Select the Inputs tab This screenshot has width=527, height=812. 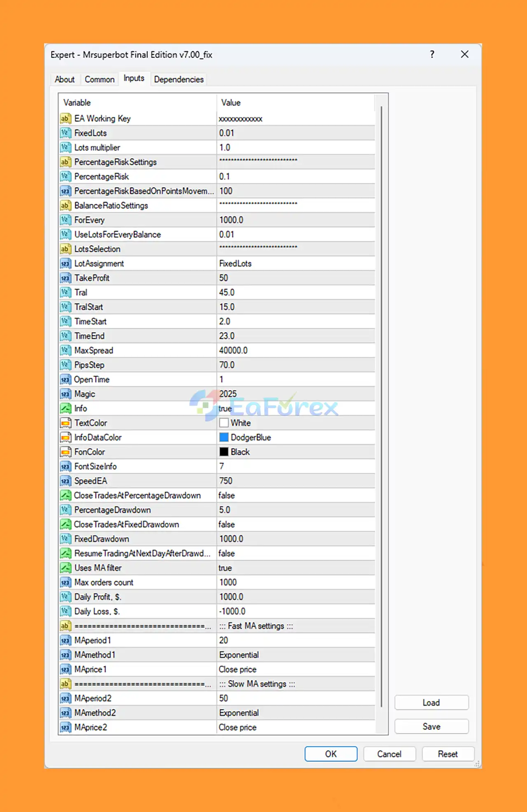(x=134, y=78)
